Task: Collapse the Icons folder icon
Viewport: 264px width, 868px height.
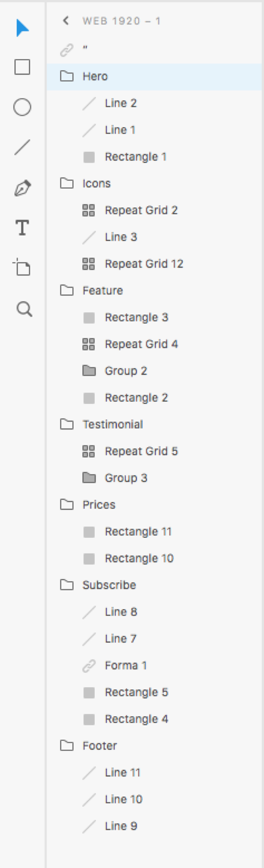Action: click(x=67, y=183)
